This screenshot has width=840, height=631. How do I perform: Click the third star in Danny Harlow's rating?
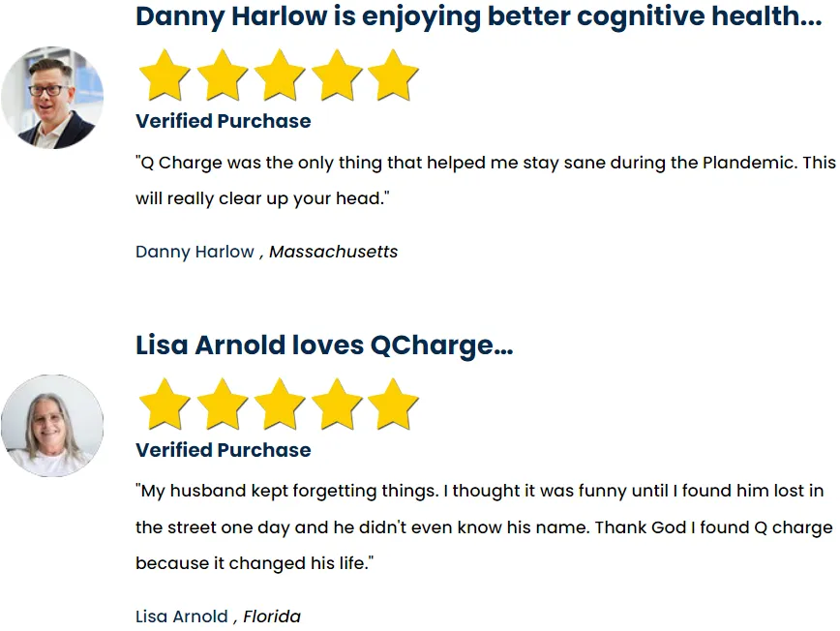point(280,75)
